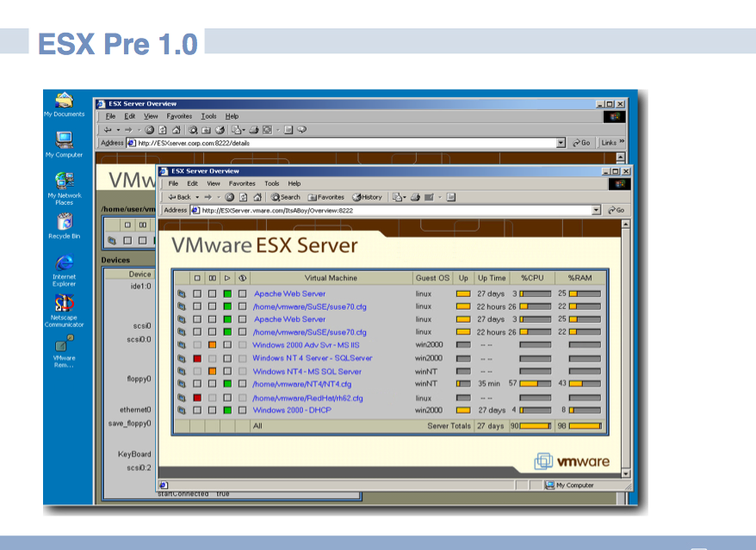Click the %CPU bar for /home/vmware/NT4/NT4.cfg

click(x=536, y=384)
